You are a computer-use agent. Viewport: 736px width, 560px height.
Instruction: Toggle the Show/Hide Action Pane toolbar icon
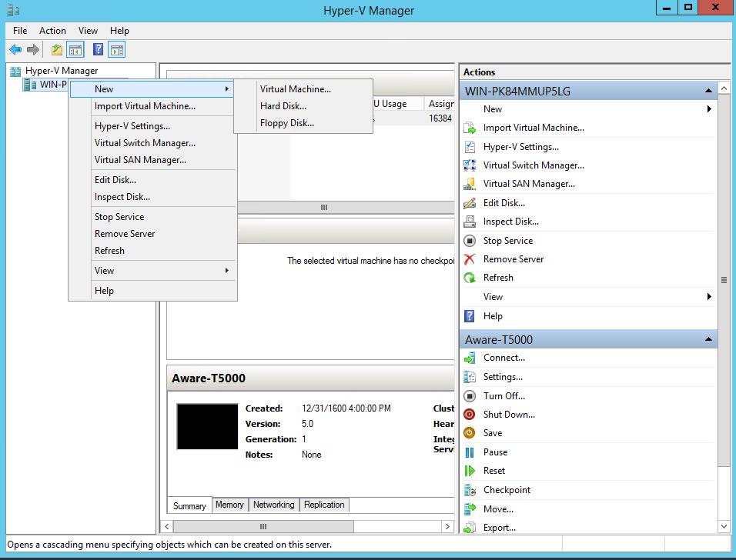pyautogui.click(x=117, y=49)
